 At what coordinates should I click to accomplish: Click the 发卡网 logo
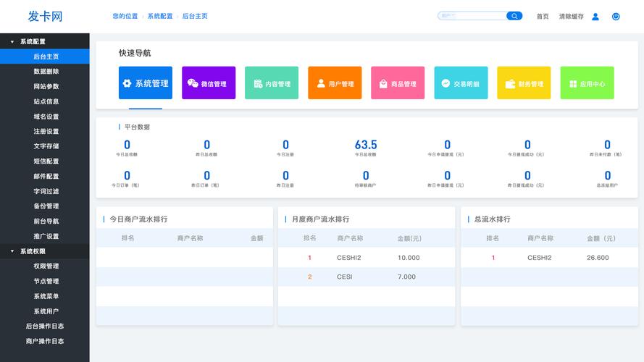[45, 17]
